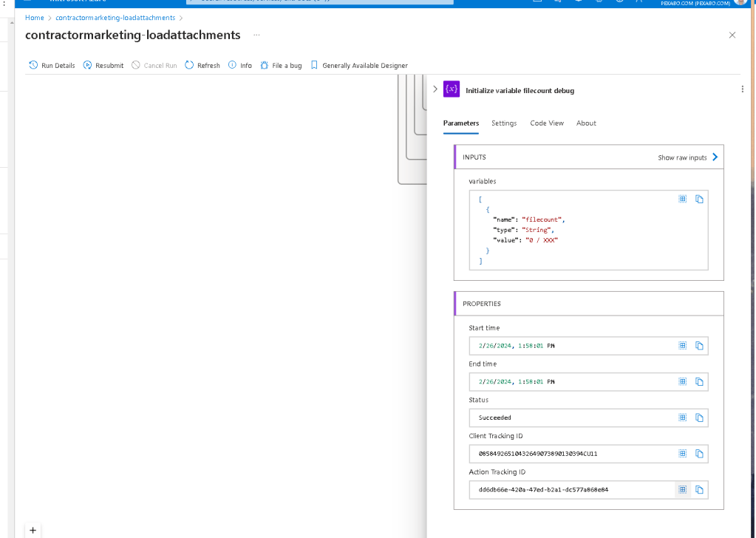Click the "String" type value in JSON

click(x=536, y=230)
